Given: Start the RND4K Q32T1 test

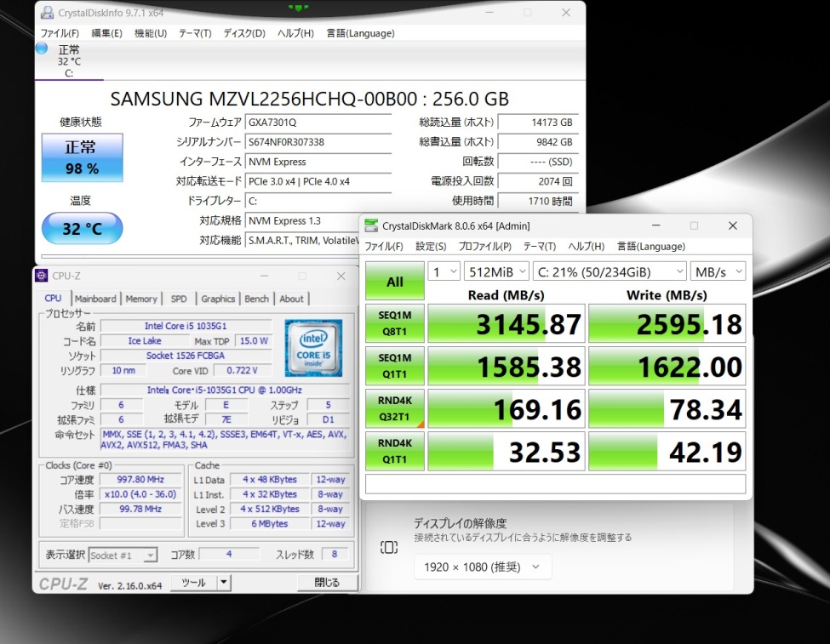Looking at the screenshot, I should (x=395, y=408).
